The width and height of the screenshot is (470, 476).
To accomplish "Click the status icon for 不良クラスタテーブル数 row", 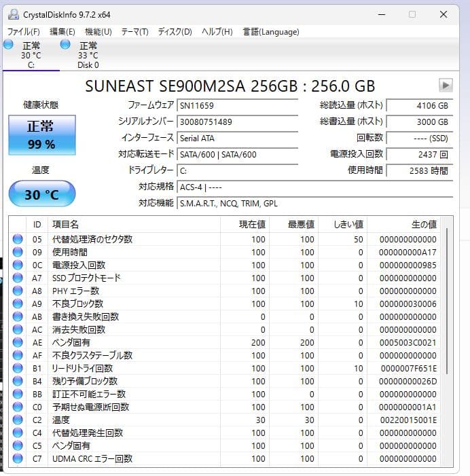I will [x=18, y=355].
